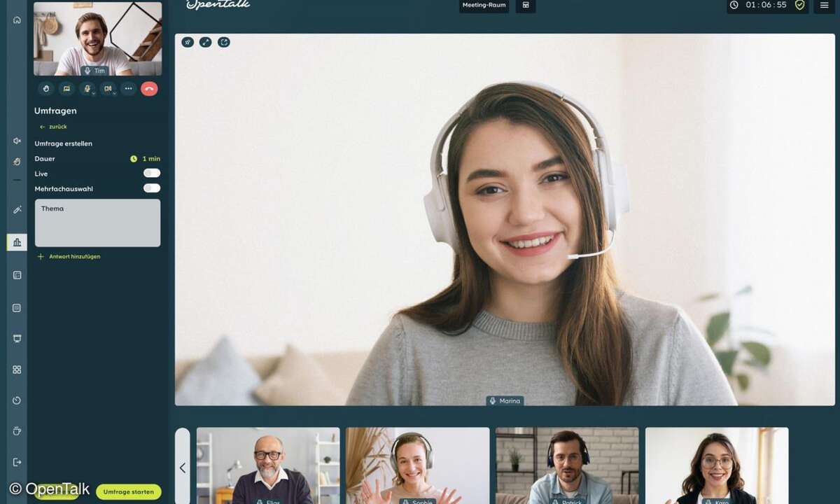The width and height of the screenshot is (840, 504).
Task: Click the OpenTalk logo at the top
Action: [x=218, y=5]
